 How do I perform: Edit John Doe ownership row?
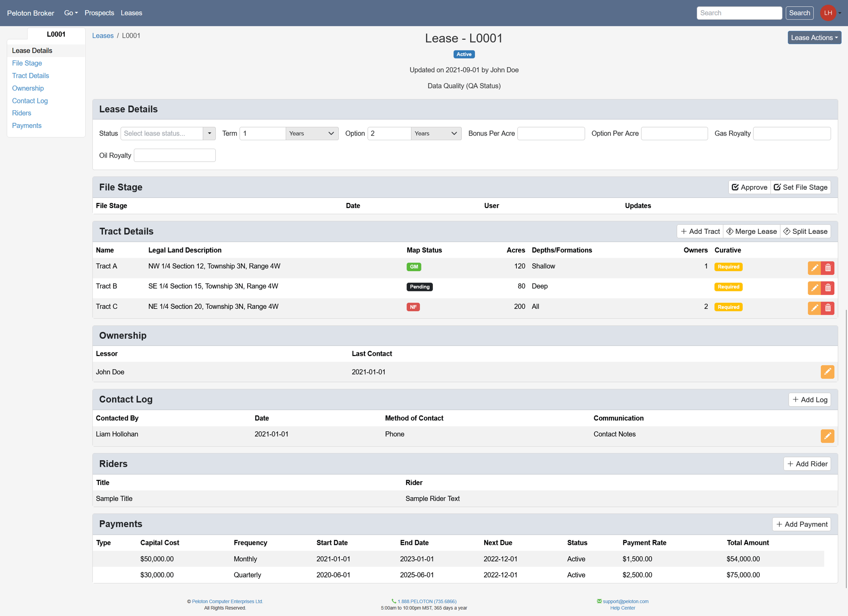tap(827, 372)
